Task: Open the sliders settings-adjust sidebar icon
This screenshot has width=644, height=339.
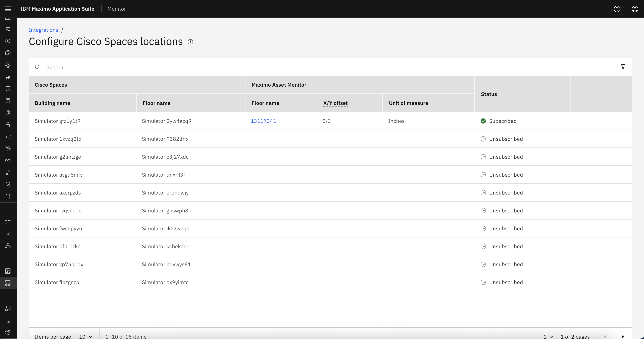Action: click(x=8, y=172)
